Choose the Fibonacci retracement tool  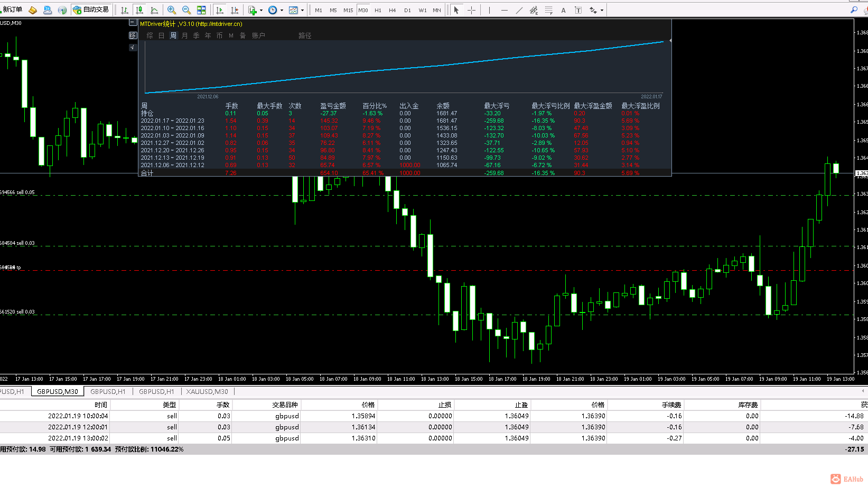point(548,10)
